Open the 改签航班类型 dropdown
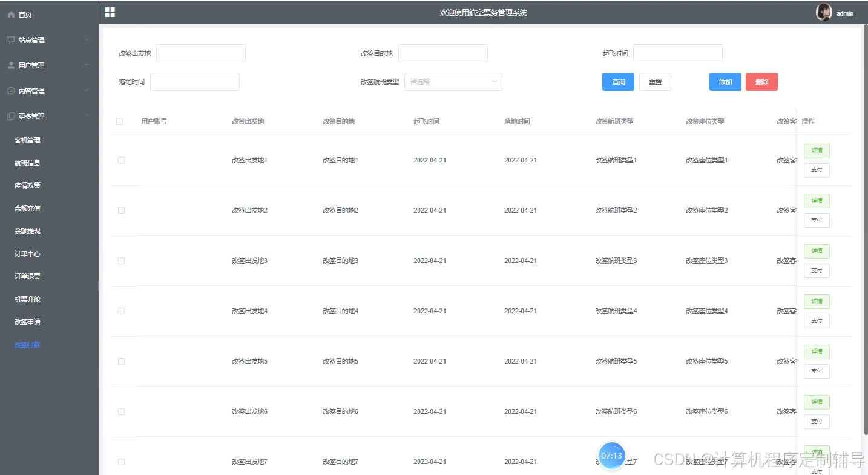The width and height of the screenshot is (868, 475). click(453, 82)
